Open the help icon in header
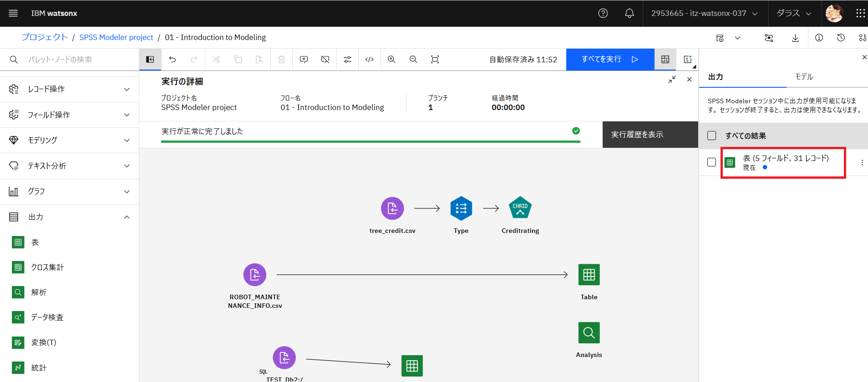The height and width of the screenshot is (382, 868). click(603, 13)
